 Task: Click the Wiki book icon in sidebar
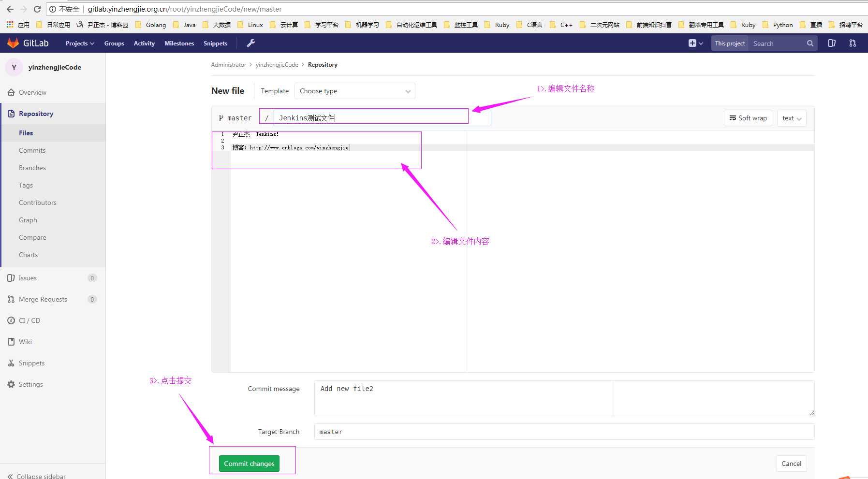[11, 342]
